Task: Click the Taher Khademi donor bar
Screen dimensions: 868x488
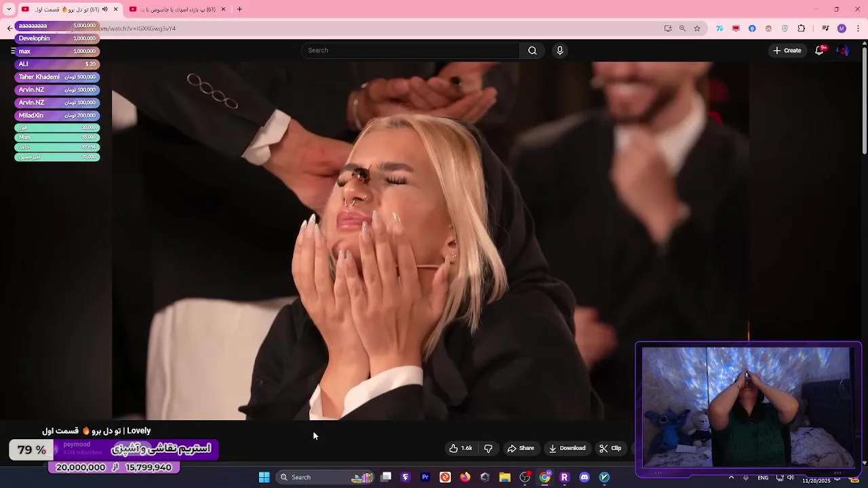Action: coord(57,77)
